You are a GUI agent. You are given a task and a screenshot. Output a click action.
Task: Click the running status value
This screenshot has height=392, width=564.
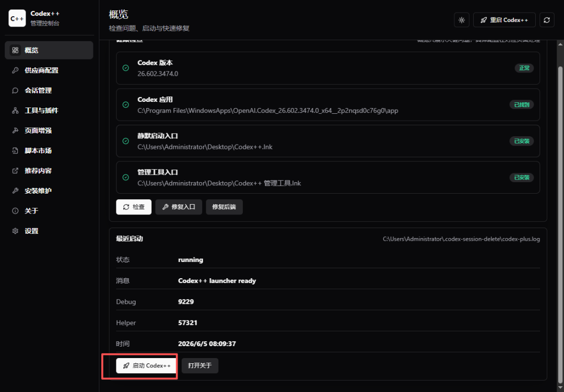coord(191,260)
